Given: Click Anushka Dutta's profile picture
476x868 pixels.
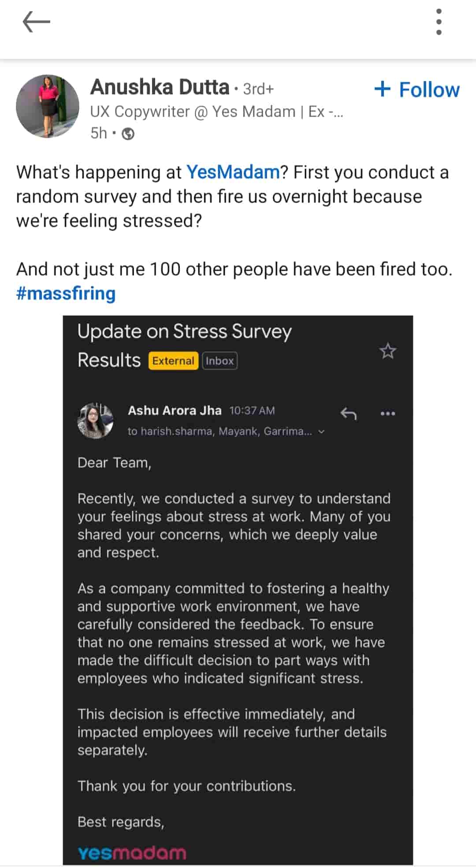Looking at the screenshot, I should click(48, 106).
